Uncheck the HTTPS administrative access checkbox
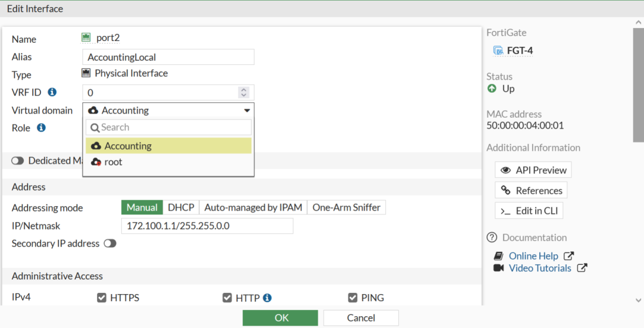 [102, 298]
